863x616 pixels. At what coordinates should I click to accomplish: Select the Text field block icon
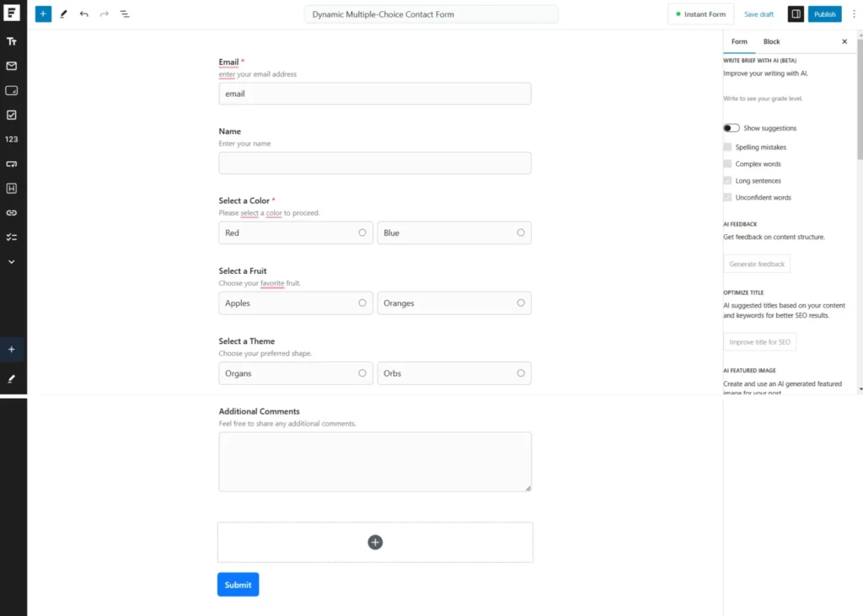[x=12, y=40]
